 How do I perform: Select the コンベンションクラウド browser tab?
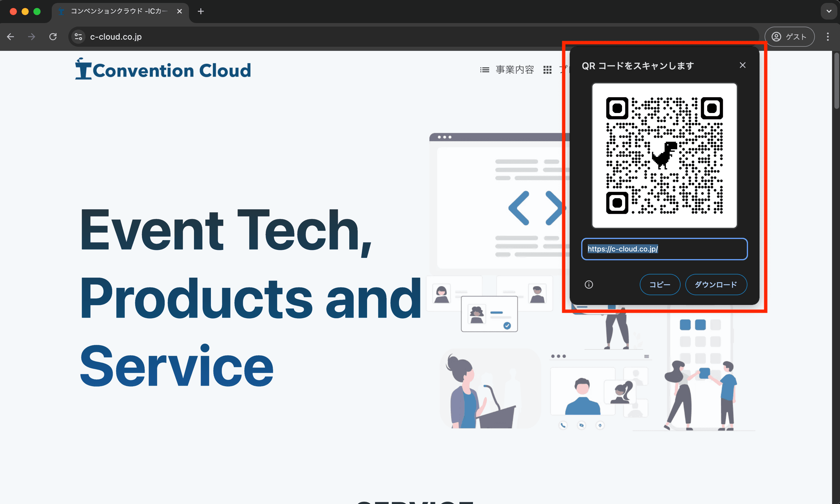tap(120, 12)
